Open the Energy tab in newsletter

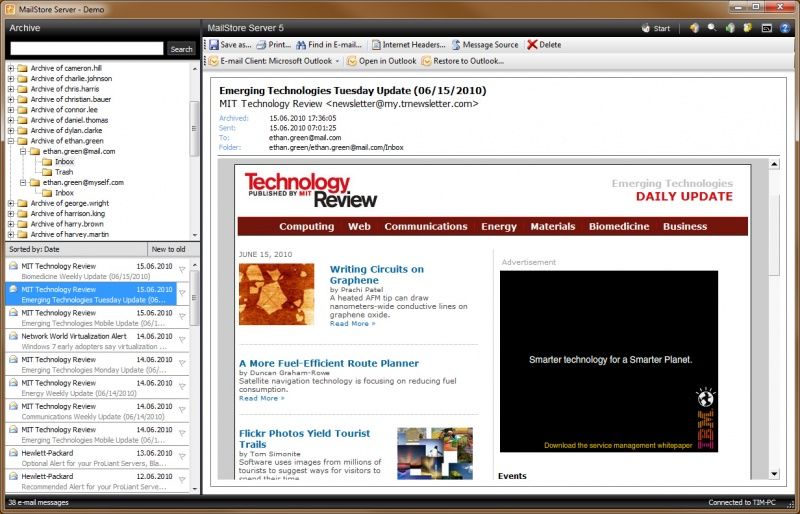click(499, 227)
